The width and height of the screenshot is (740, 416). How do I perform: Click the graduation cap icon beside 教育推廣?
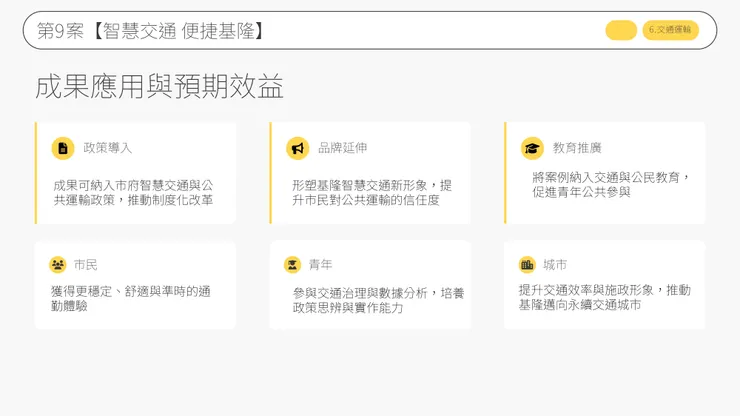pos(532,148)
